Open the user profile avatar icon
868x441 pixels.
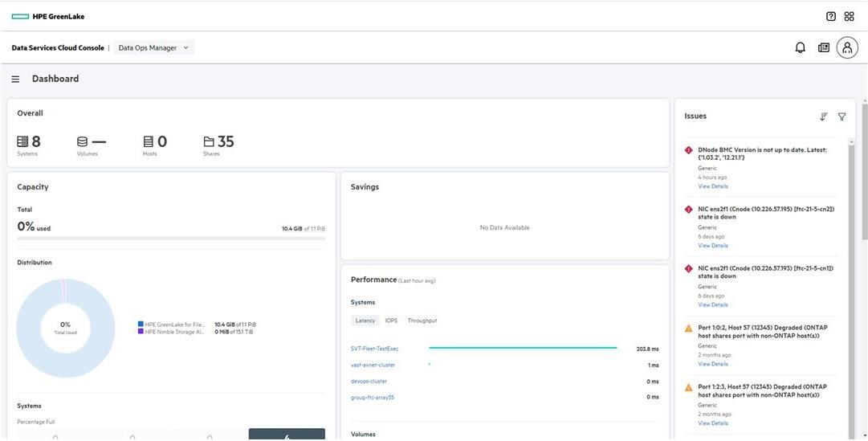pyautogui.click(x=847, y=48)
